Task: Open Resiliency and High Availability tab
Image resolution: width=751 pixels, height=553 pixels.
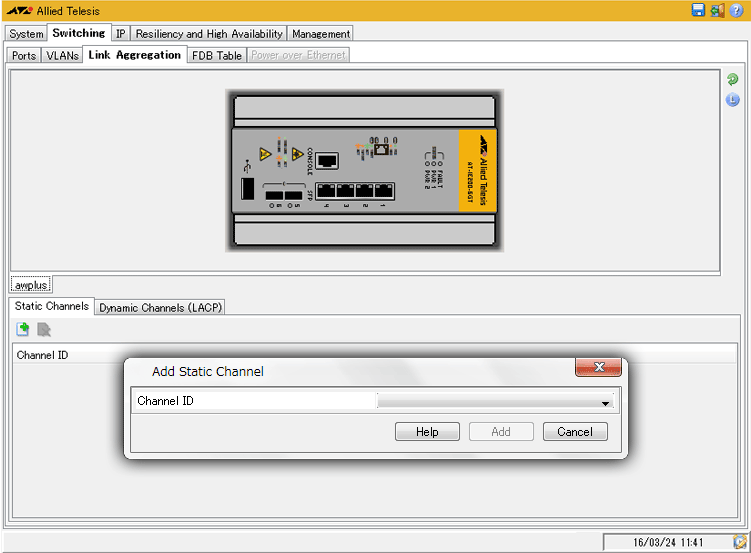Action: pos(209,34)
